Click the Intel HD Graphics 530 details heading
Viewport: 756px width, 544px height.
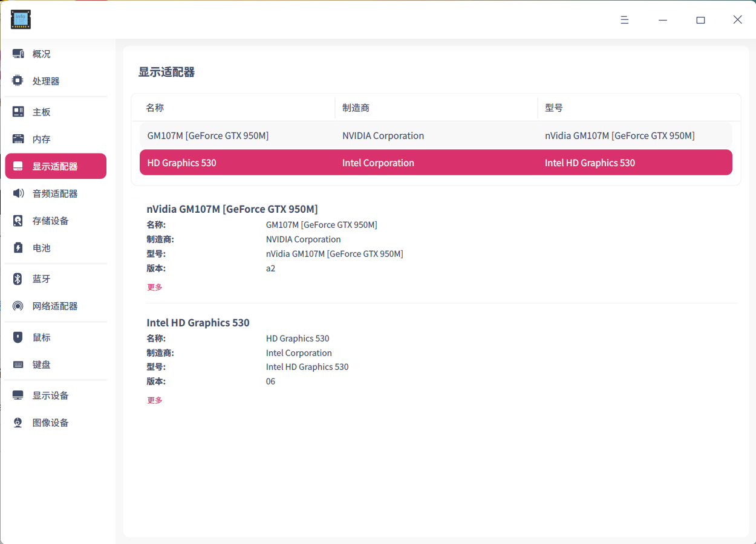[x=198, y=323]
